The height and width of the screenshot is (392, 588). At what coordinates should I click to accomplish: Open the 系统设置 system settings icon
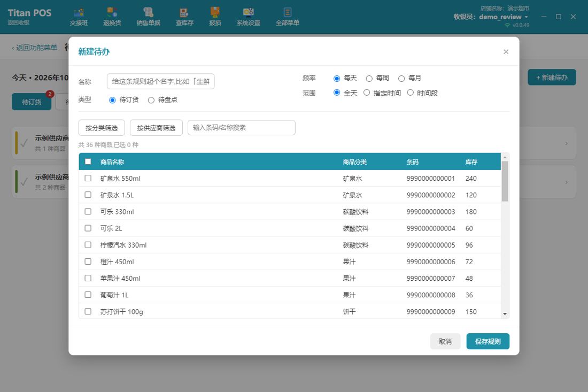248,17
